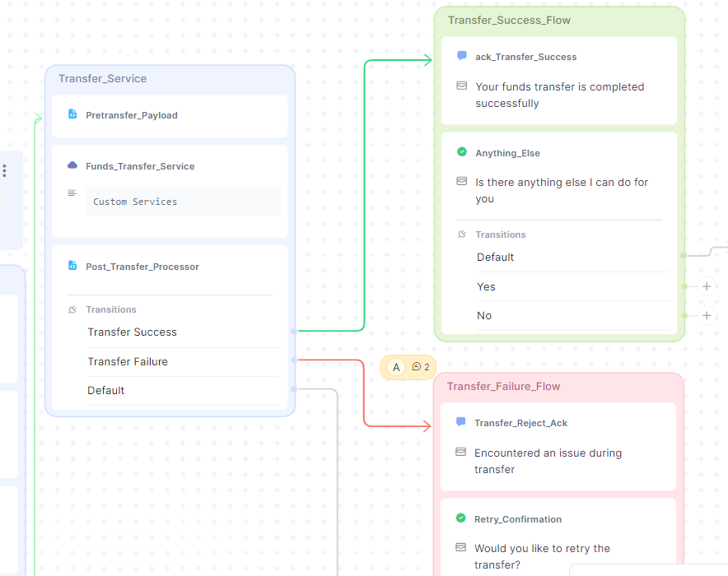
Task: Open the comment badge showing 2 comments
Action: point(421,367)
